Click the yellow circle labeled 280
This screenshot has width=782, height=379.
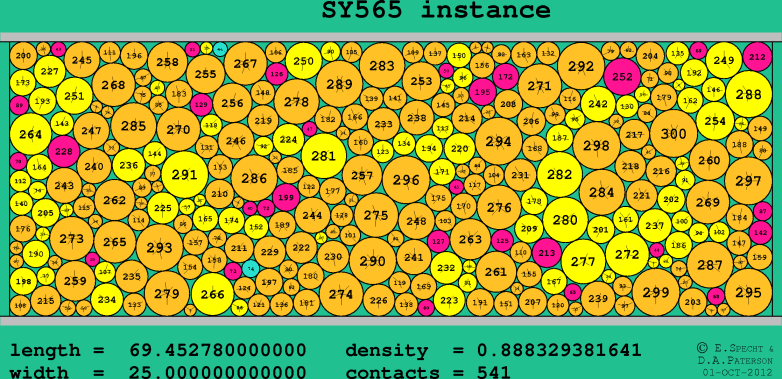tap(565, 220)
